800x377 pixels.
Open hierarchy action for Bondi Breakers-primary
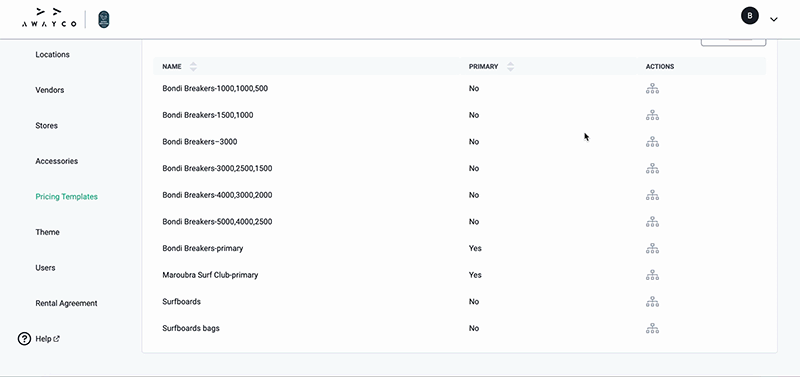pyautogui.click(x=652, y=248)
